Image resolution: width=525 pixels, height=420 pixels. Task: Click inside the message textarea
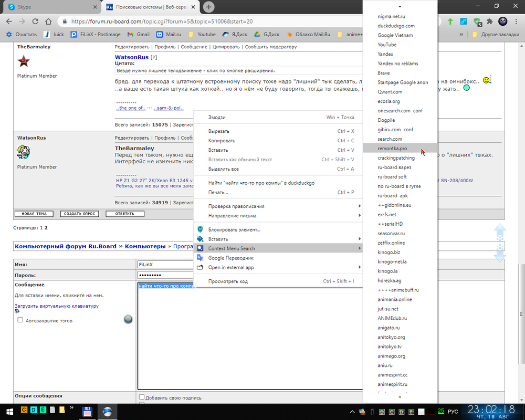point(250,336)
